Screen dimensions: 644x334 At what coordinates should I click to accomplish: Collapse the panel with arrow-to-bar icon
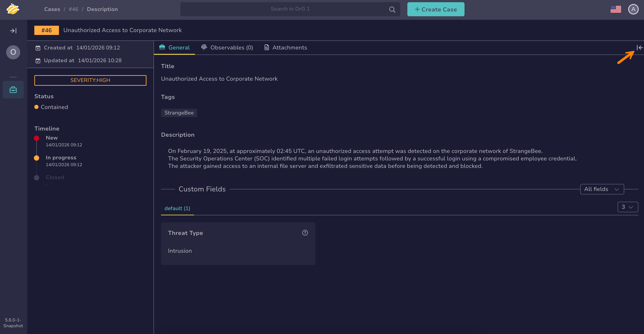pos(640,47)
